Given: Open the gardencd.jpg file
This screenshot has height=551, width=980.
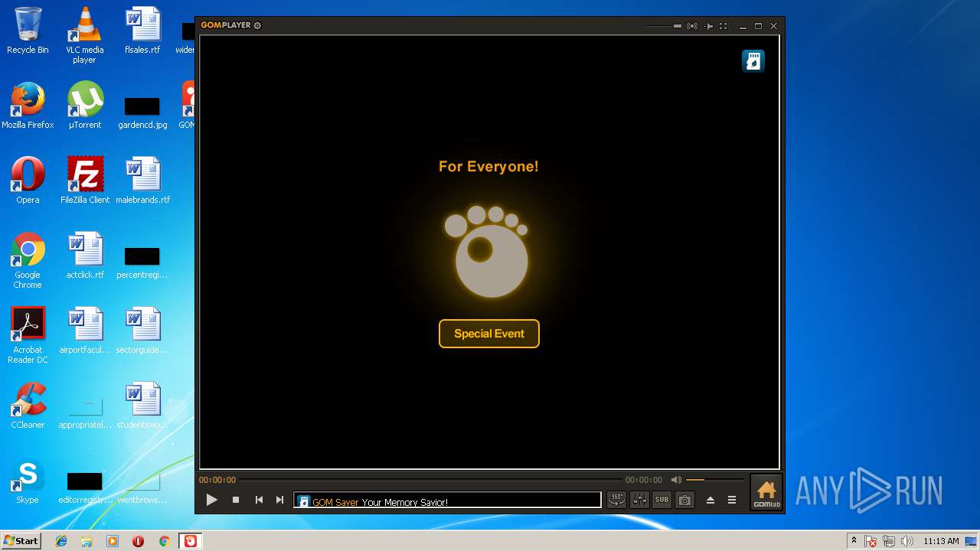Looking at the screenshot, I should [142, 112].
